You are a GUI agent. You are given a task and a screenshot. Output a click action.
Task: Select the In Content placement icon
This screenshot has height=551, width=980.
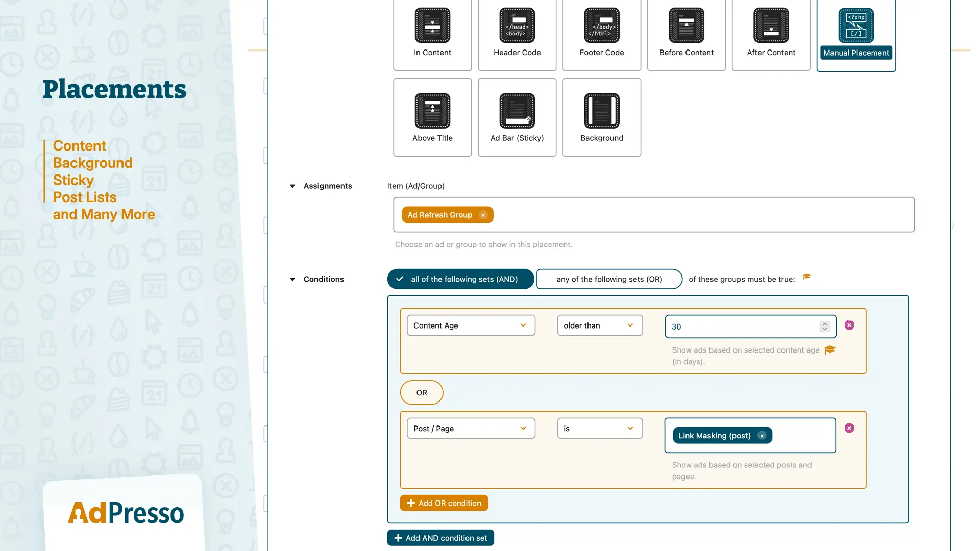point(432,25)
